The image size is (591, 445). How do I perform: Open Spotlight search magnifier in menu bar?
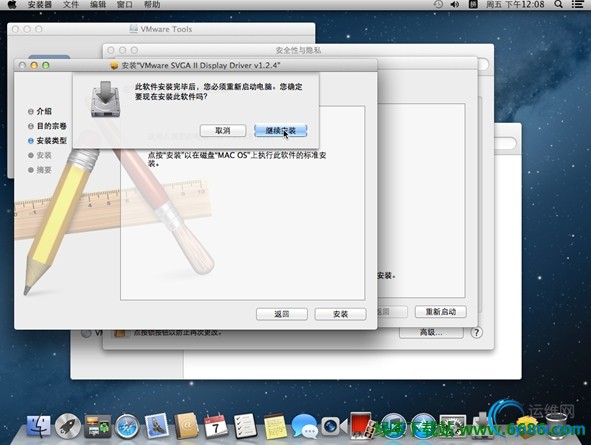(x=558, y=5)
